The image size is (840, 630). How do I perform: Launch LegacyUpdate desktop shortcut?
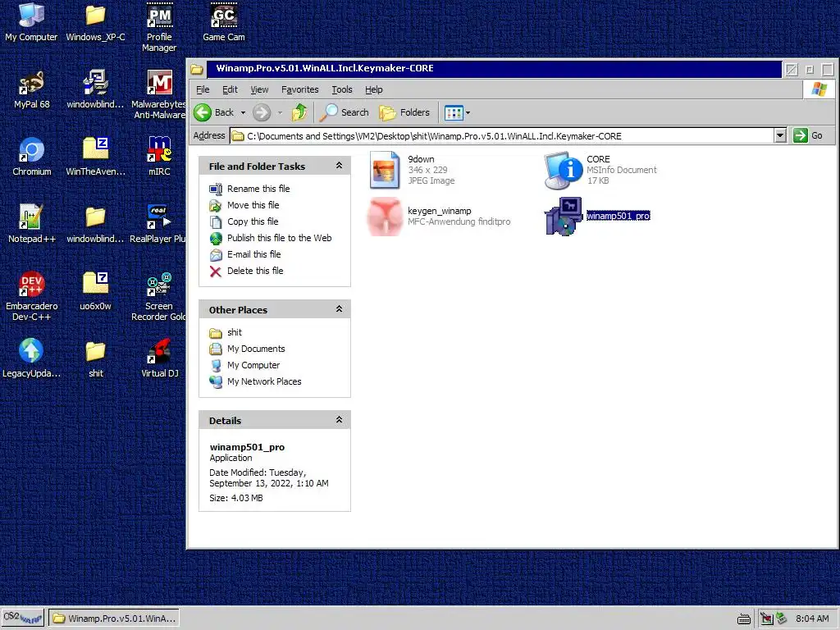pyautogui.click(x=31, y=358)
